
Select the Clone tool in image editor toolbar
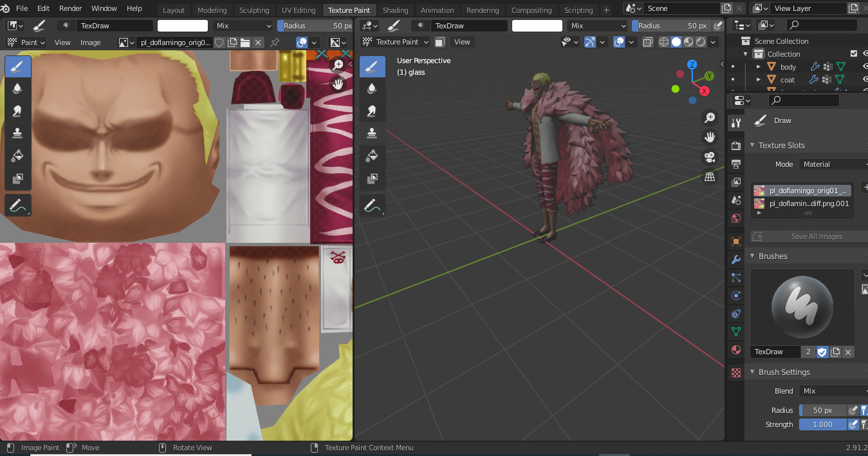[x=18, y=133]
